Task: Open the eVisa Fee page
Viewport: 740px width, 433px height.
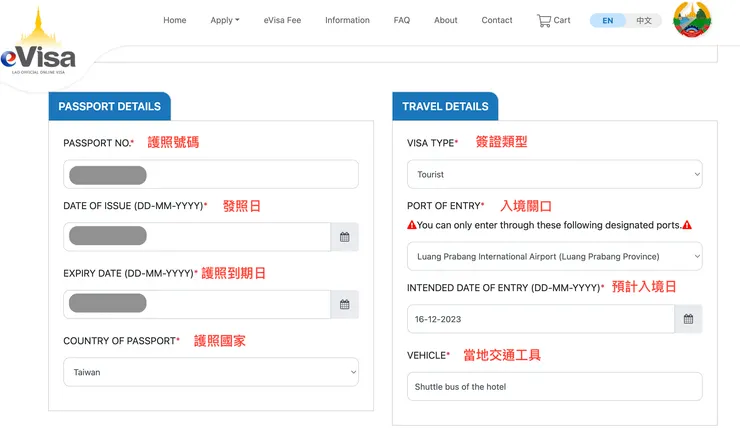Action: [x=282, y=20]
